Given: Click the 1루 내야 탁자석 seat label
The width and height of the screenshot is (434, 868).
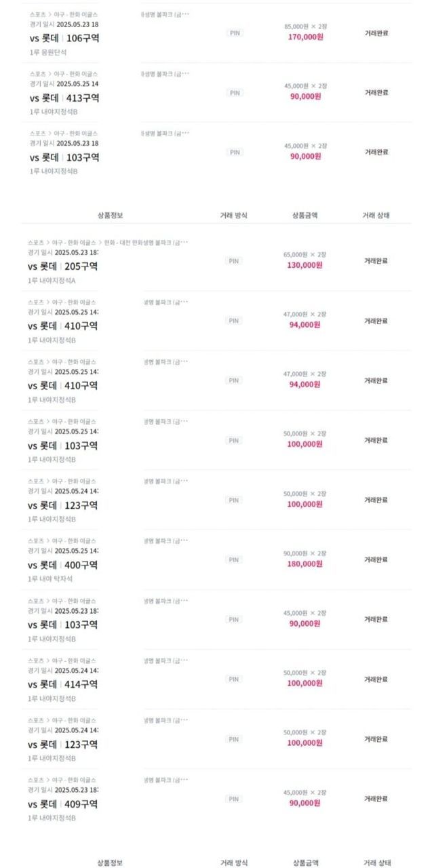Looking at the screenshot, I should click(51, 579).
